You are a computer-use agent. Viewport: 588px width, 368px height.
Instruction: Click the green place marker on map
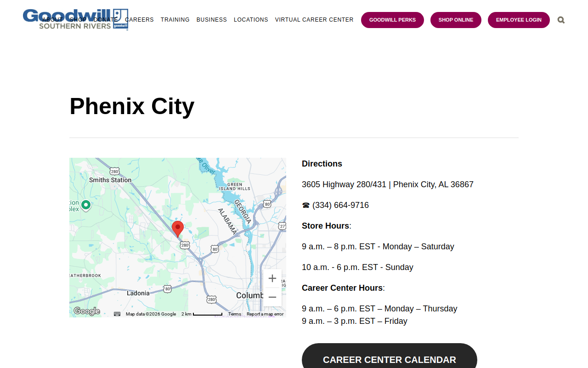pyautogui.click(x=85, y=205)
